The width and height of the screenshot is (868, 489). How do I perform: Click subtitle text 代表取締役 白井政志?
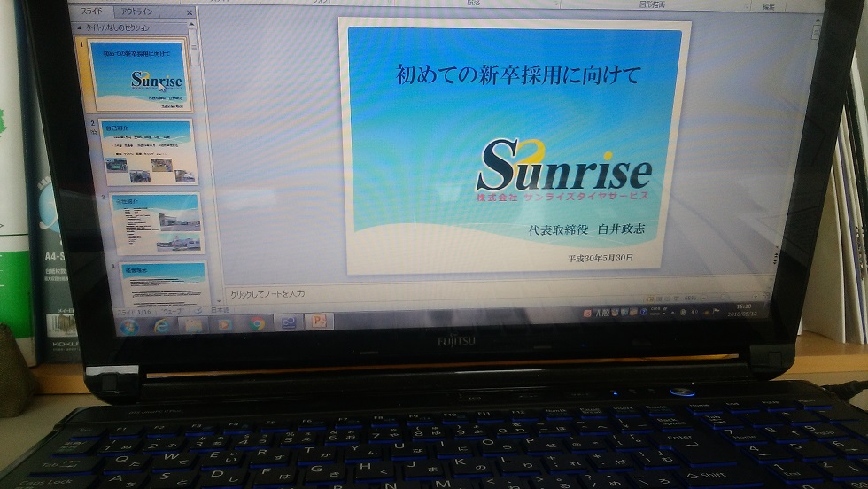pyautogui.click(x=586, y=229)
